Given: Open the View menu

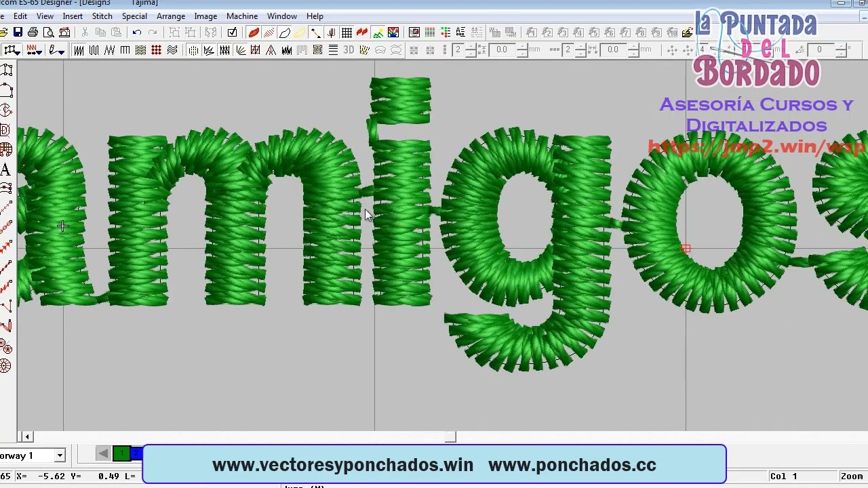Looking at the screenshot, I should (45, 16).
